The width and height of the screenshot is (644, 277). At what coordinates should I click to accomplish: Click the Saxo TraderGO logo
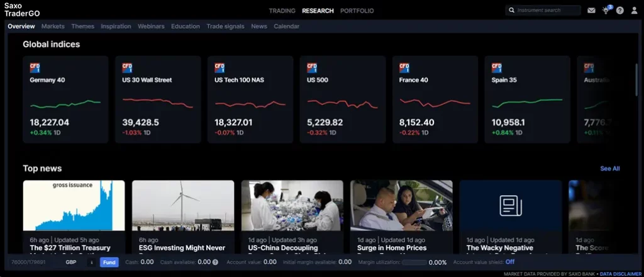tap(22, 10)
